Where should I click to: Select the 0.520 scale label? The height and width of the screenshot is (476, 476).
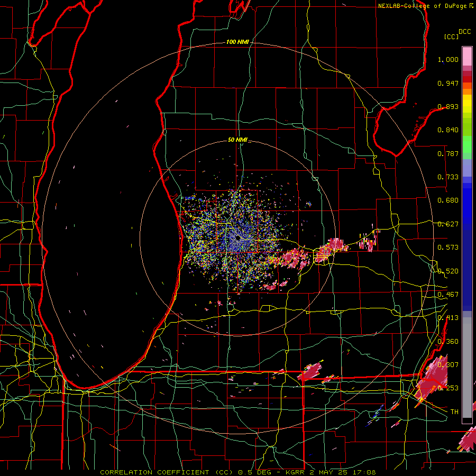(448, 271)
